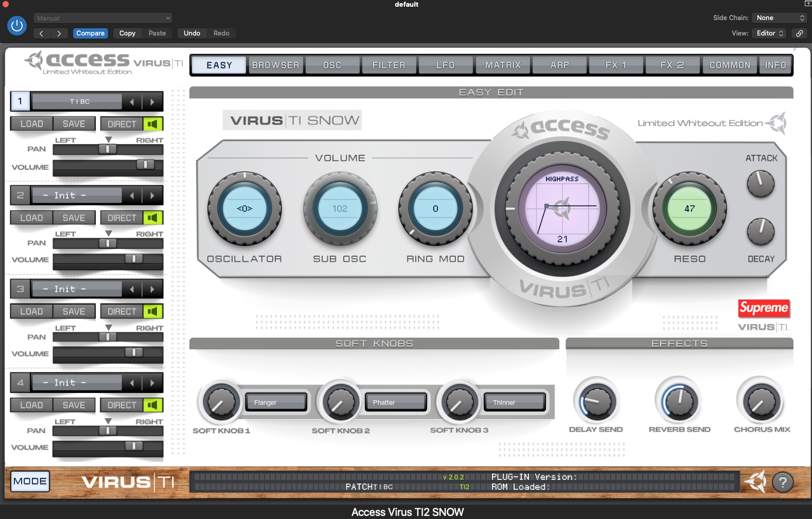The image size is (812, 519).
Task: Toggle the Compare button
Action: click(91, 33)
